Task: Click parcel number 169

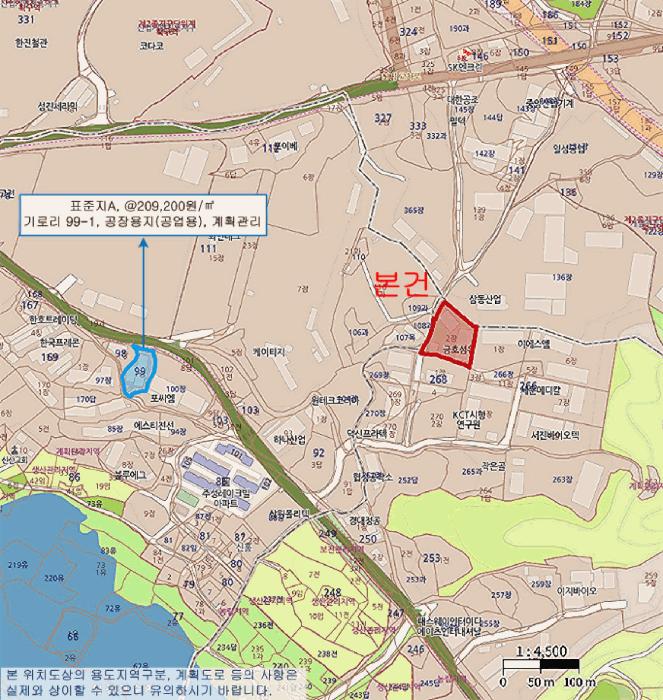Action: (x=50, y=357)
